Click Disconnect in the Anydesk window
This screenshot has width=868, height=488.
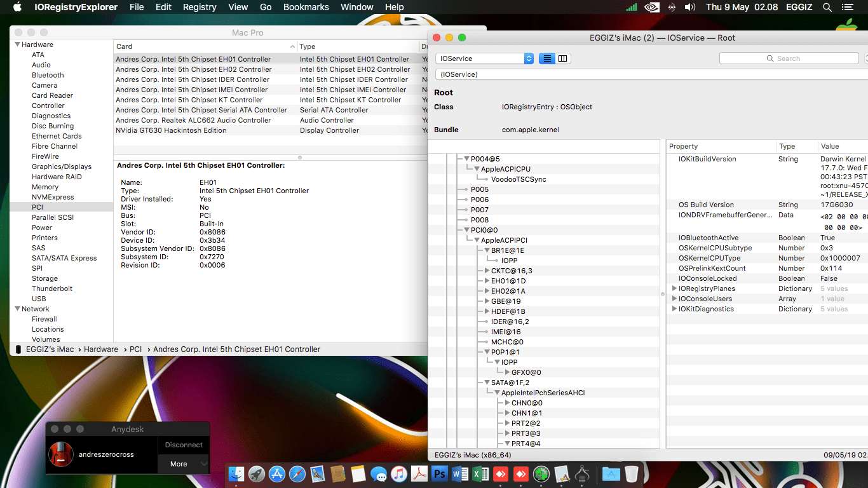tap(184, 445)
